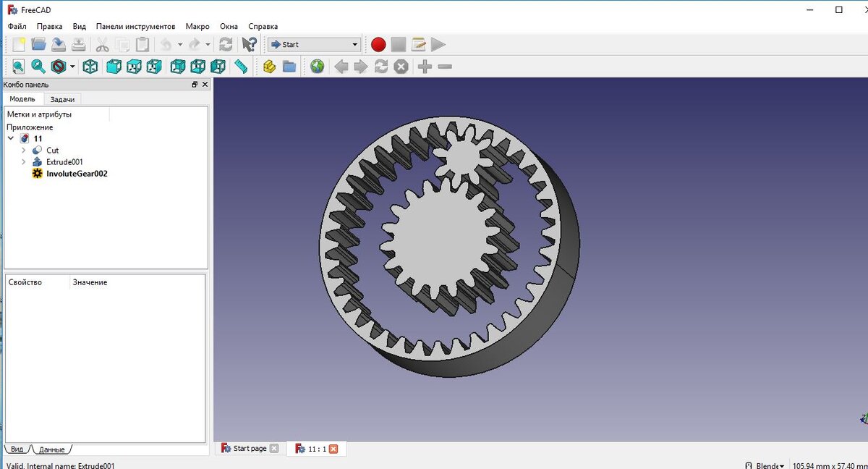Screen dimensions: 868x469
Task: Switch to the isometric view cube icon
Action: (90, 67)
